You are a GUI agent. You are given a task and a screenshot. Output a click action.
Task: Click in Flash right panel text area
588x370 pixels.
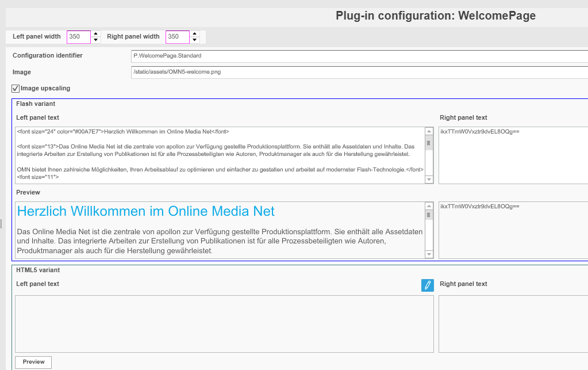[x=513, y=155]
